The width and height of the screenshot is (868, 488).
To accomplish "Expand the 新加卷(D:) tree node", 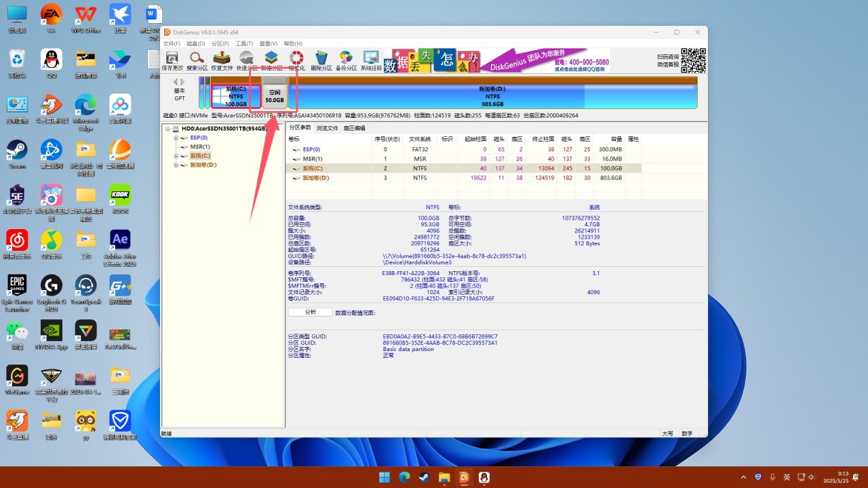I will coord(176,165).
